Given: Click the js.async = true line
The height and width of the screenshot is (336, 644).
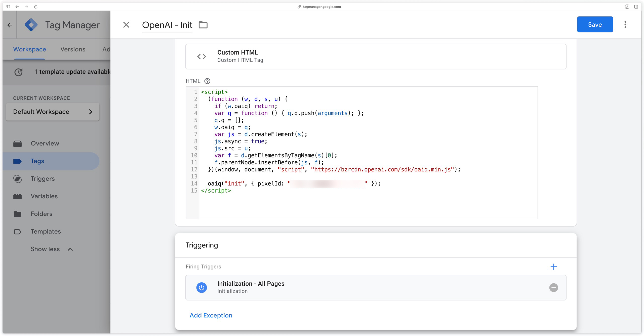Looking at the screenshot, I should tap(241, 141).
